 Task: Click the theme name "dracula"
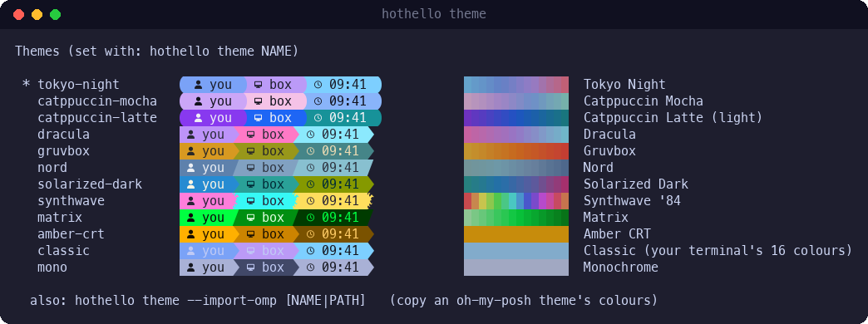[x=64, y=135]
